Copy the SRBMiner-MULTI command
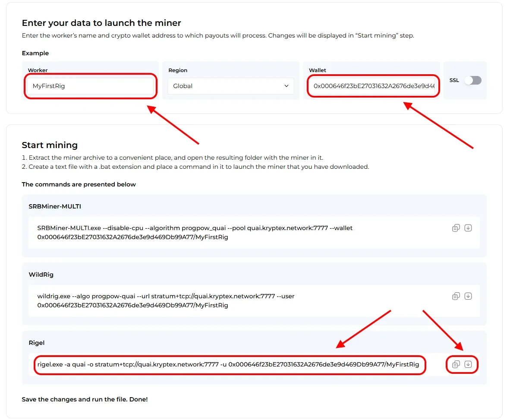 tap(456, 228)
